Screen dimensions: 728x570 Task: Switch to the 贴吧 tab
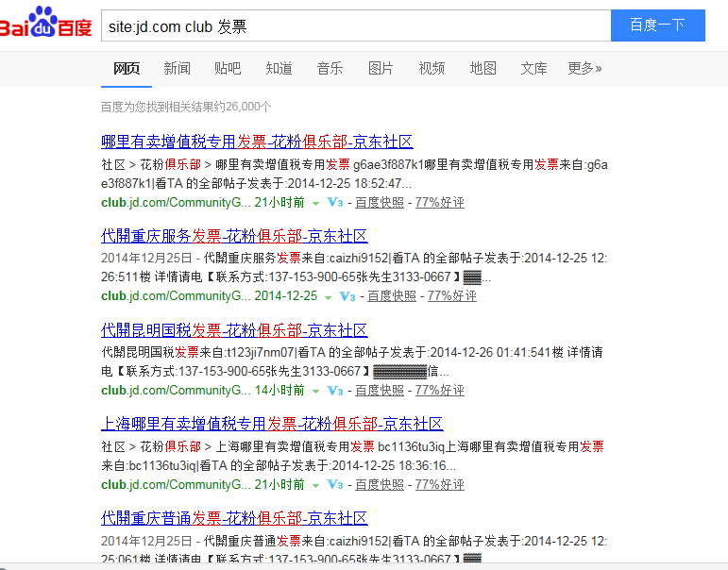[x=228, y=69]
